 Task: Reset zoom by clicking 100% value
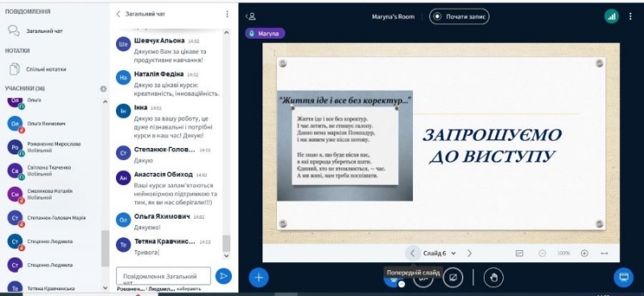pos(563,253)
